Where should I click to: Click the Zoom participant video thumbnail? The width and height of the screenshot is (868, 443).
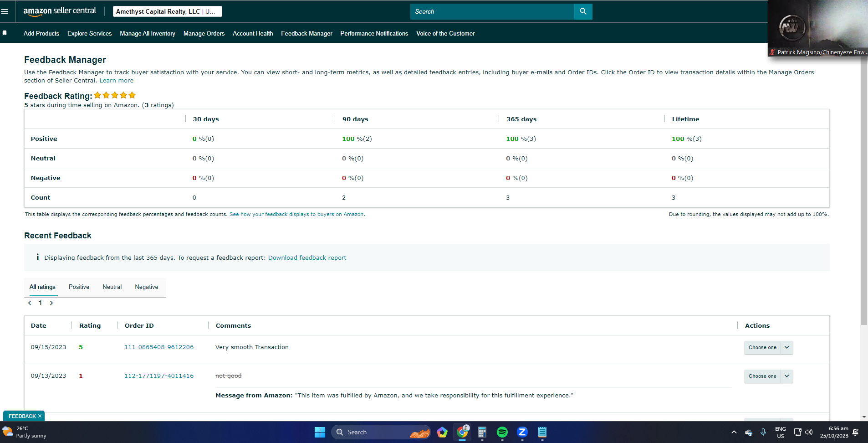coord(818,28)
